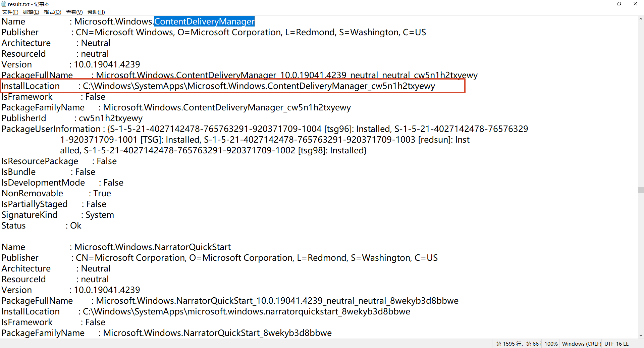Click the Windows (CRLF) status entry
This screenshot has width=644, height=348.
tap(582, 344)
